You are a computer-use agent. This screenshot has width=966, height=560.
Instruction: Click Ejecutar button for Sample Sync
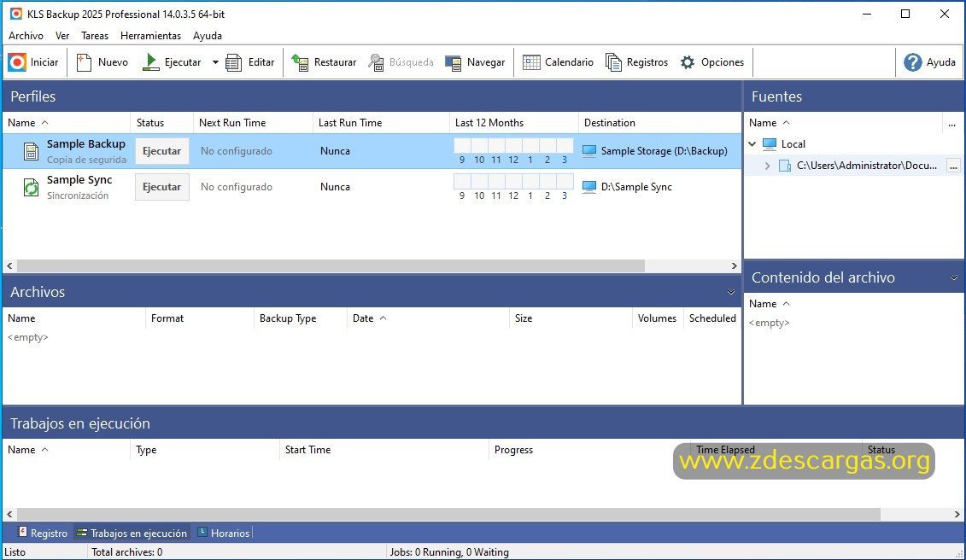tap(162, 187)
